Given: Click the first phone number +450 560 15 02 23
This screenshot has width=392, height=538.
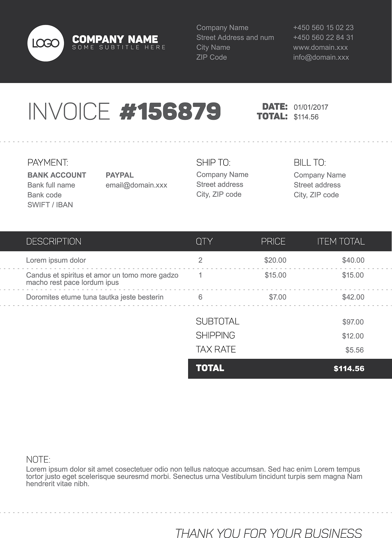Looking at the screenshot, I should tap(323, 28).
